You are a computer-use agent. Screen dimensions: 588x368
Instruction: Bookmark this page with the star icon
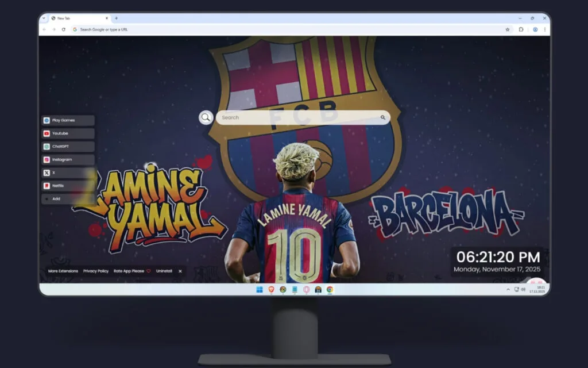tap(508, 29)
